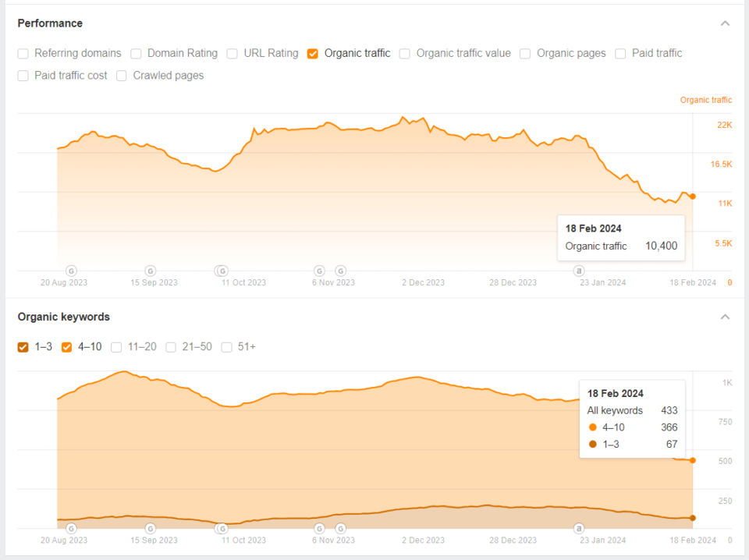The width and height of the screenshot is (749, 560).
Task: Click the 4–10 data point at 18 Feb 2024
Action: [x=693, y=460]
